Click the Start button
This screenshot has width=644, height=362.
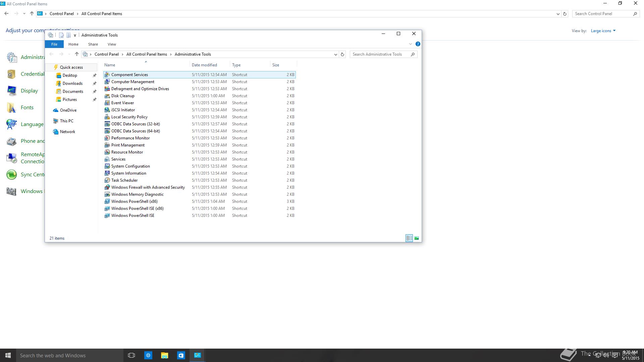point(8,355)
